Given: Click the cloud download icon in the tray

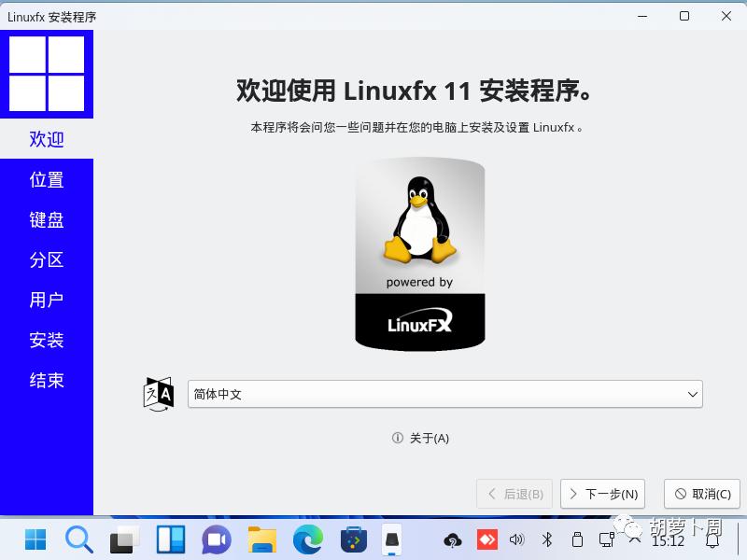Looking at the screenshot, I should click(x=452, y=539).
